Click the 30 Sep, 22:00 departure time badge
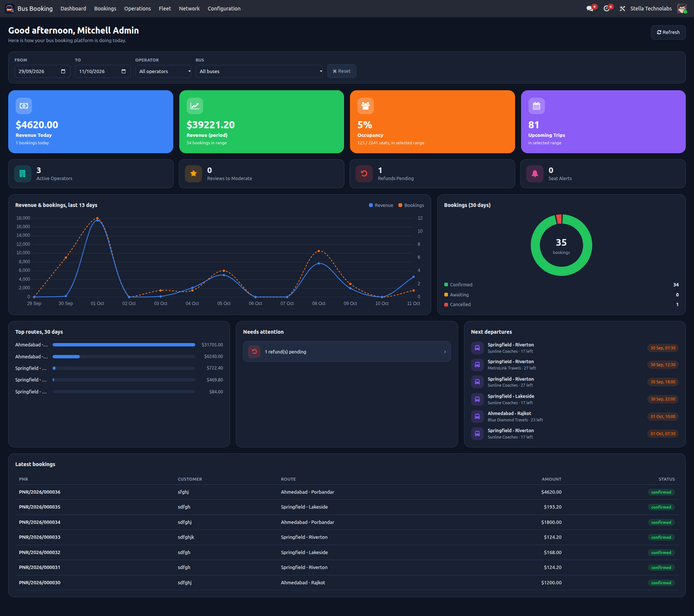 click(663, 399)
